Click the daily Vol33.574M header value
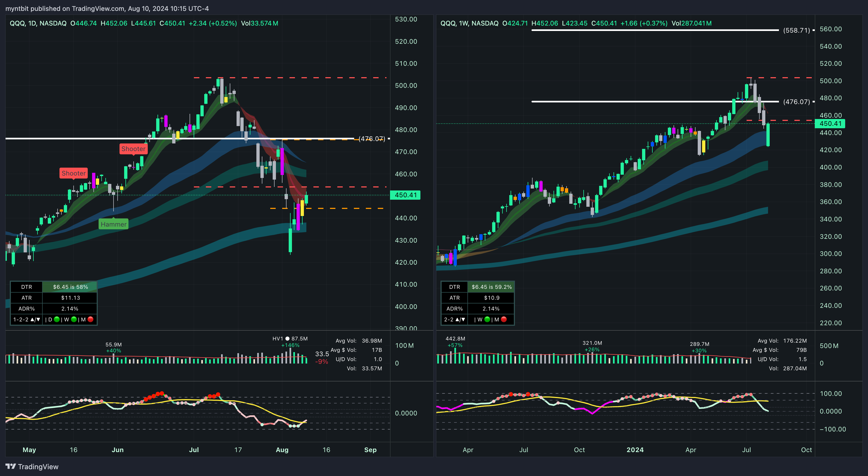The width and height of the screenshot is (868, 476). 259,23
